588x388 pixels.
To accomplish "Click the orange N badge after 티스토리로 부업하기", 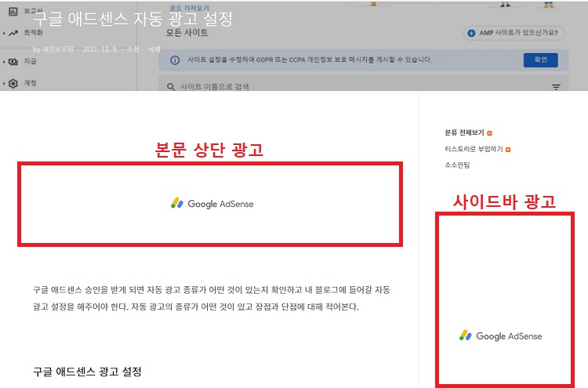I will coord(508,150).
